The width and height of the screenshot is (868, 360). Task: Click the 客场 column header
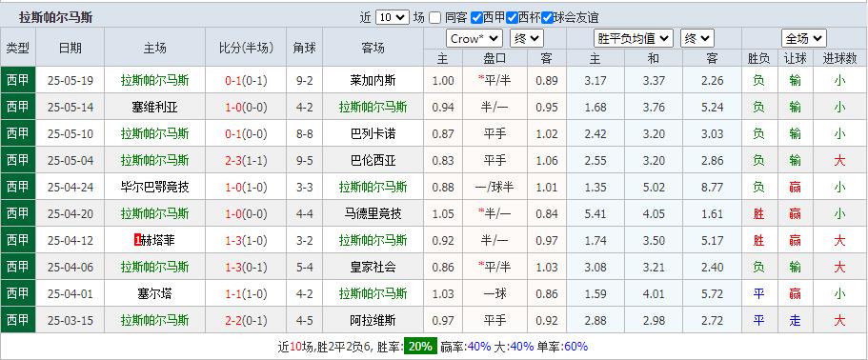tap(373, 48)
